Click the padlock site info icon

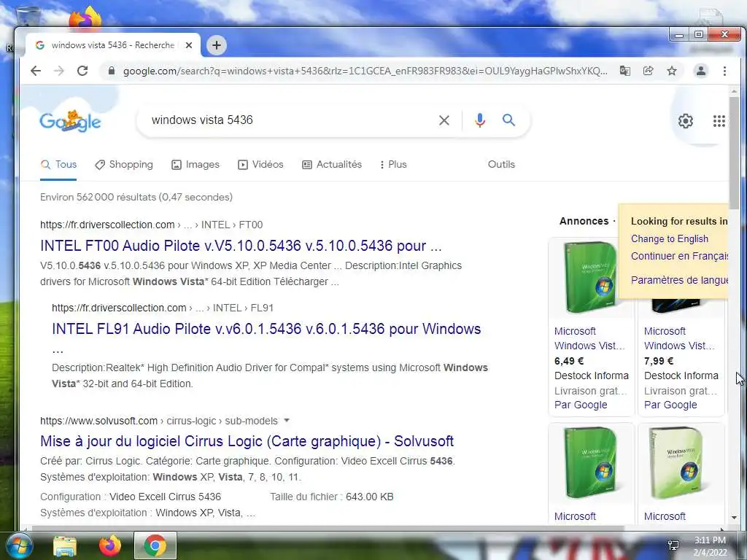tap(112, 71)
